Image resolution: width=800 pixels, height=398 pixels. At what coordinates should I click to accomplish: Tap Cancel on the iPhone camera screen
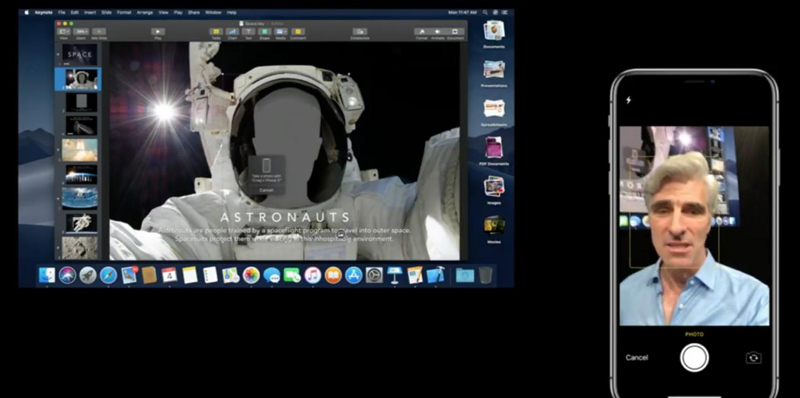coord(637,358)
